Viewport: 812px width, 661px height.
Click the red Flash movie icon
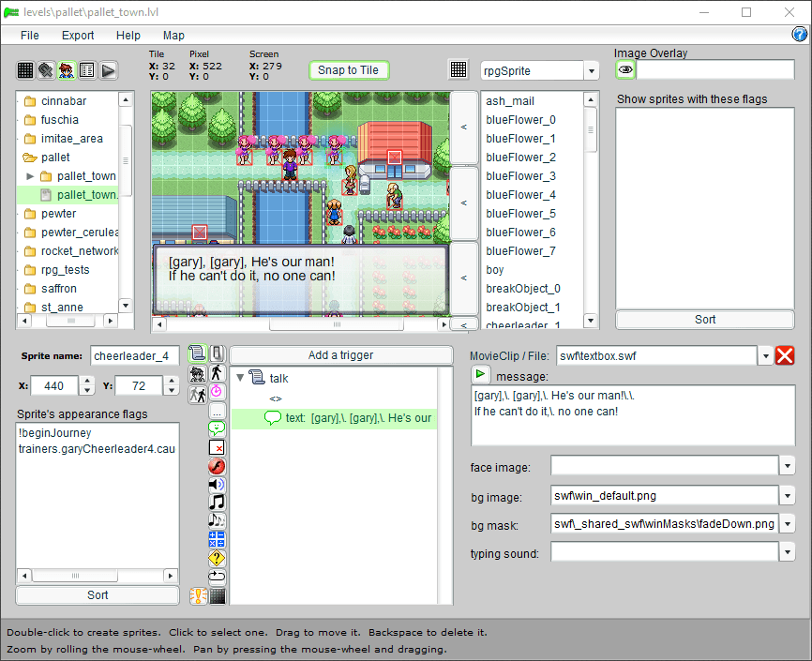click(x=217, y=466)
